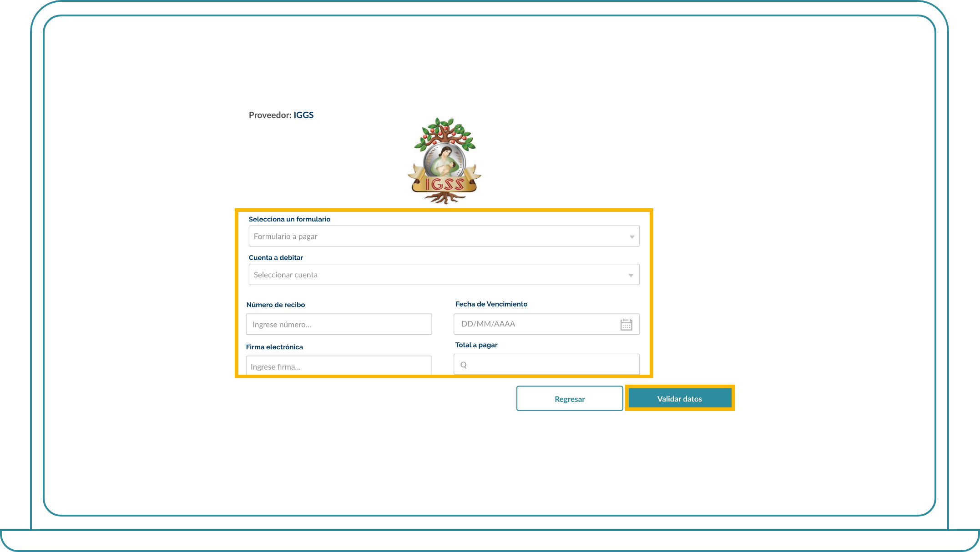This screenshot has width=980, height=552.
Task: Click the Validar datos button
Action: click(680, 398)
